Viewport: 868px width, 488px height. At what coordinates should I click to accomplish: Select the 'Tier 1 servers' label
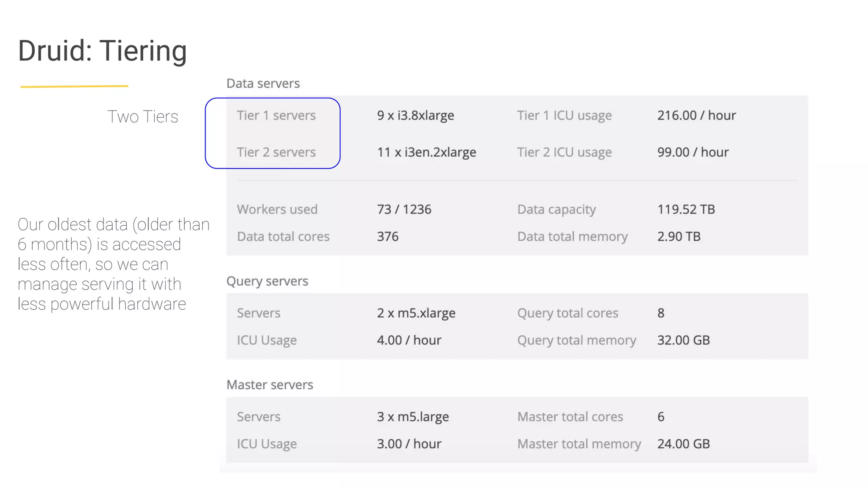coord(276,115)
